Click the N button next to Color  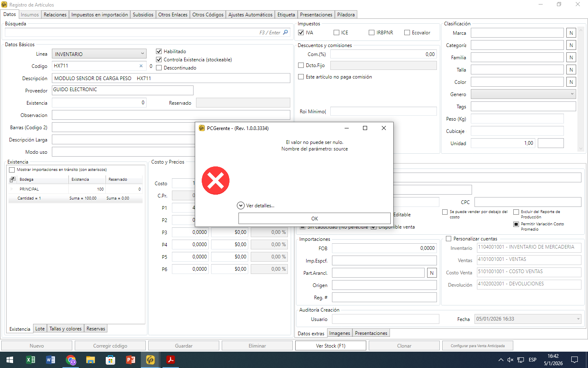click(x=571, y=82)
